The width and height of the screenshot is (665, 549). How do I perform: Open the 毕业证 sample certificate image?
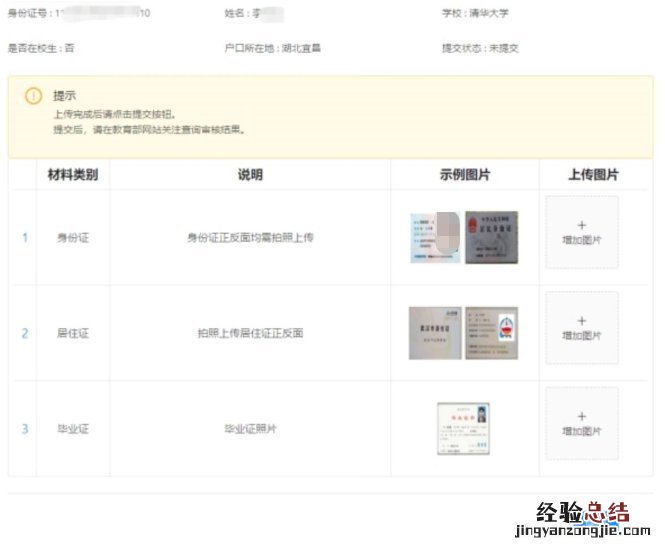click(x=463, y=428)
